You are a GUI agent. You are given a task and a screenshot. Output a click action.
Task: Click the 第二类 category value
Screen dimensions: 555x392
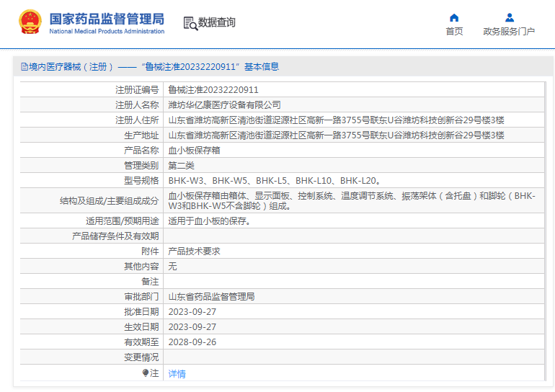pos(181,166)
